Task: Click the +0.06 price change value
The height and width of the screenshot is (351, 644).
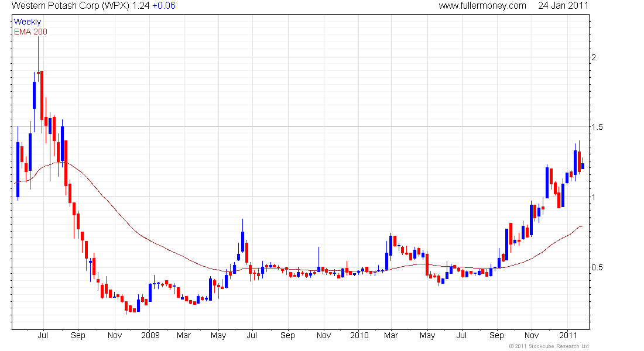Action: coord(164,6)
